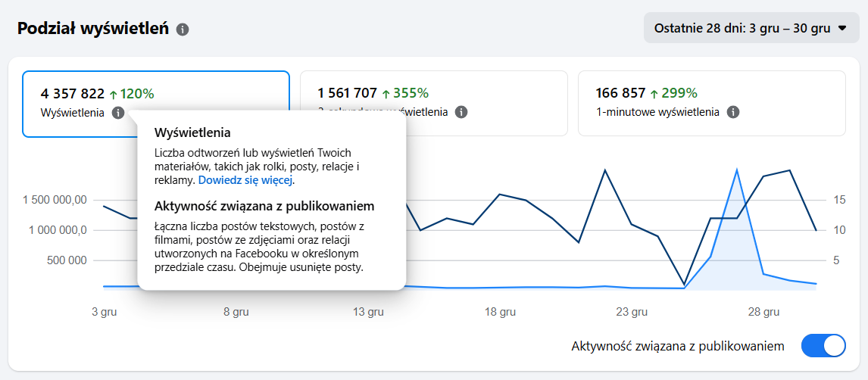This screenshot has width=868, height=380.
Task: Click info icon beside Podział wyświetleń heading
Action: 183,30
